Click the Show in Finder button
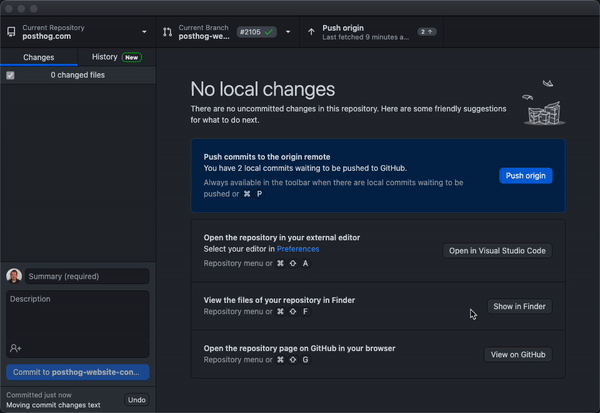 [x=519, y=306]
